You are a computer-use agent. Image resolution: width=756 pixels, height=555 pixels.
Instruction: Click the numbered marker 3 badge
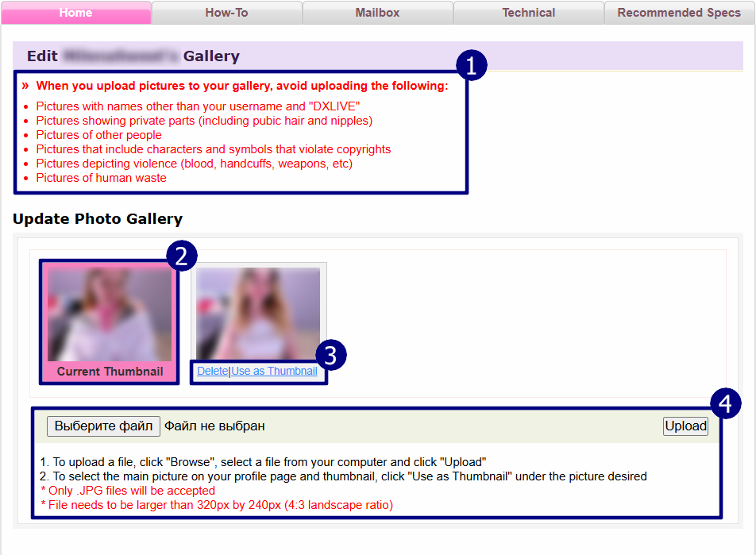tap(331, 357)
